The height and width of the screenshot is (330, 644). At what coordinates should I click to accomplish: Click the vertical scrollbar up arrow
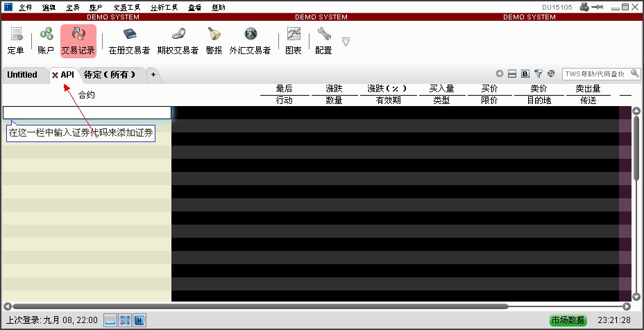click(636, 111)
